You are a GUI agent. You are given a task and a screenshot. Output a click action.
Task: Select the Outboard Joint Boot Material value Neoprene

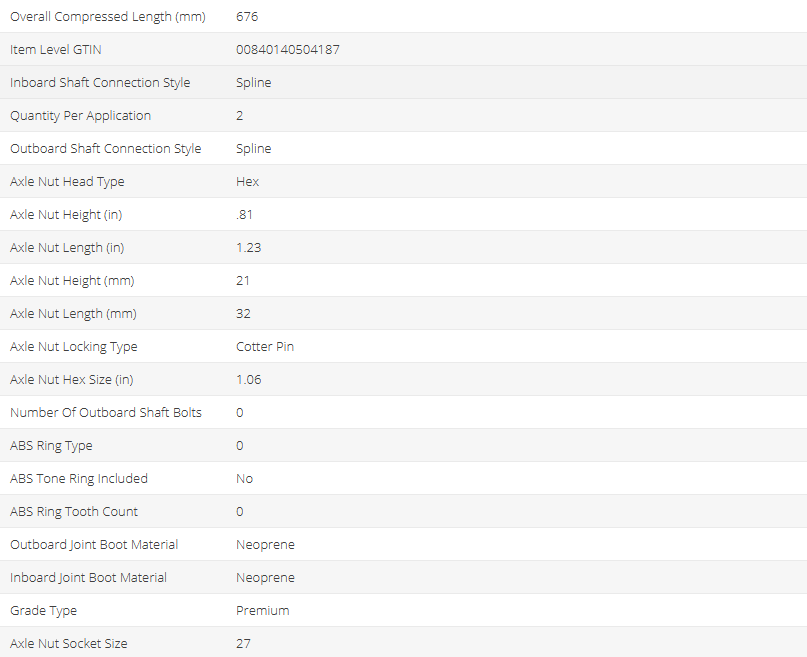265,544
